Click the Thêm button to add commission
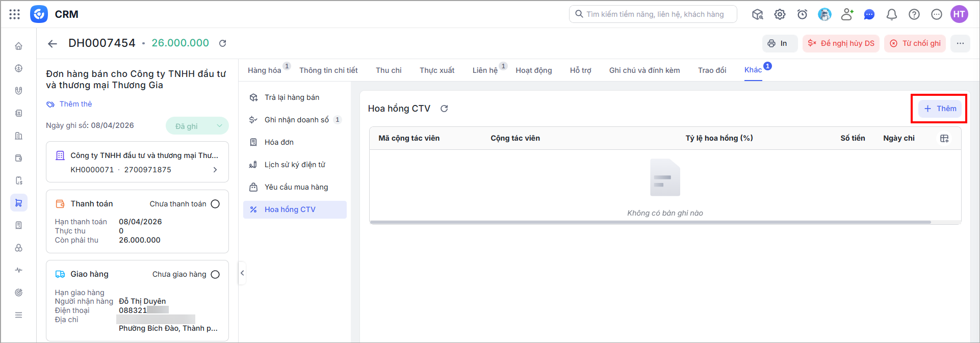This screenshot has width=980, height=343. 940,109
